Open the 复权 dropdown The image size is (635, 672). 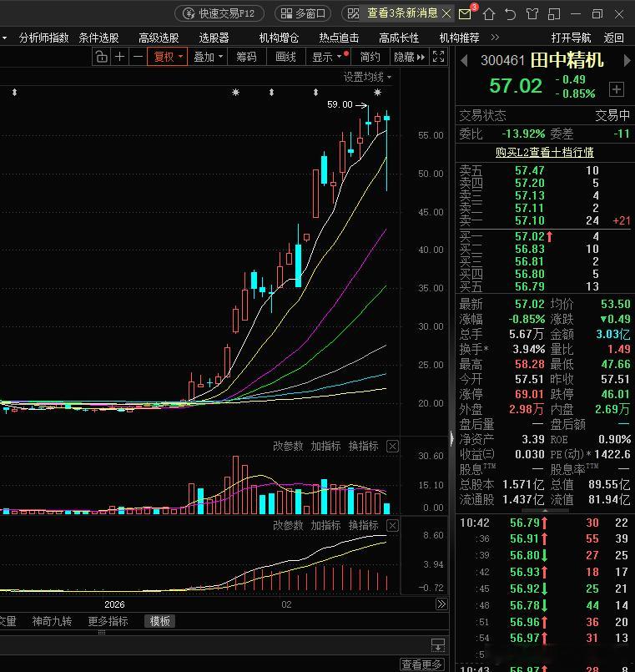(168, 57)
